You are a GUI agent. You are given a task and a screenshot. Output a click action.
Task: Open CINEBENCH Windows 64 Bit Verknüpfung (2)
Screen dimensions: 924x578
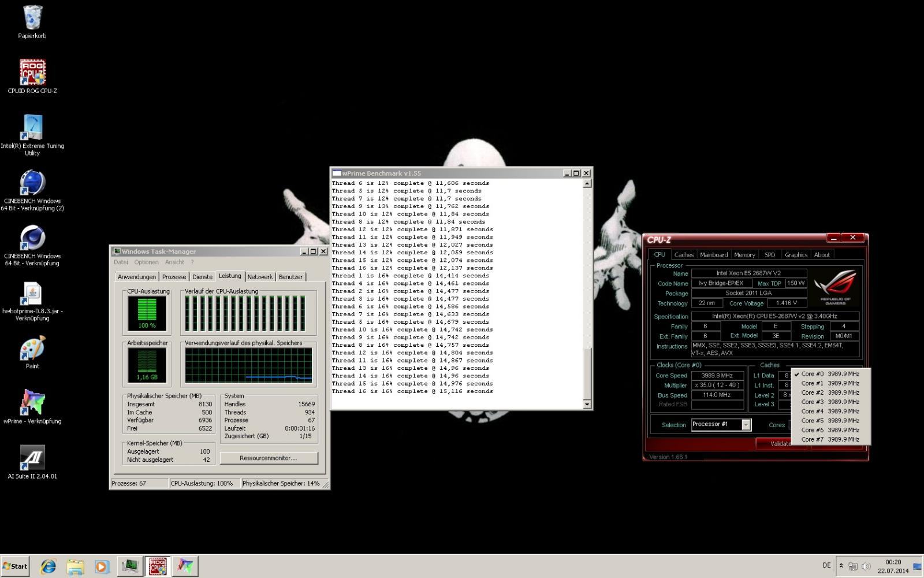32,190
